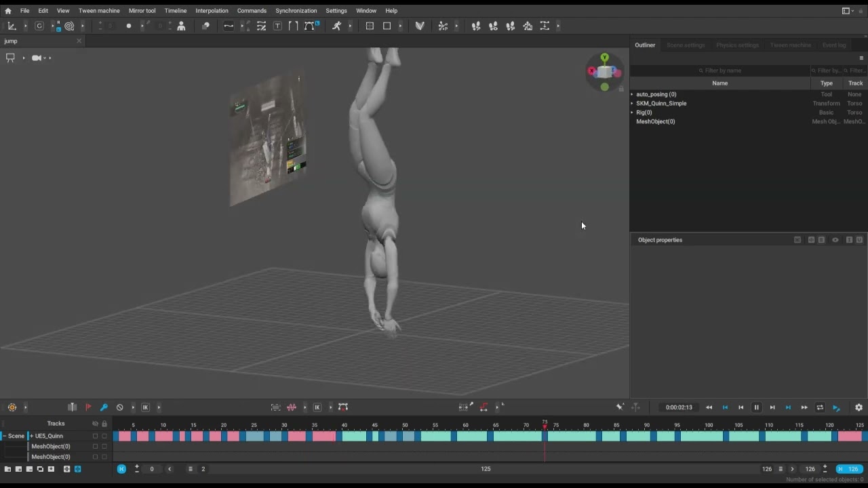Pause the animation playback
Screen dimensions: 868x488
click(x=756, y=407)
